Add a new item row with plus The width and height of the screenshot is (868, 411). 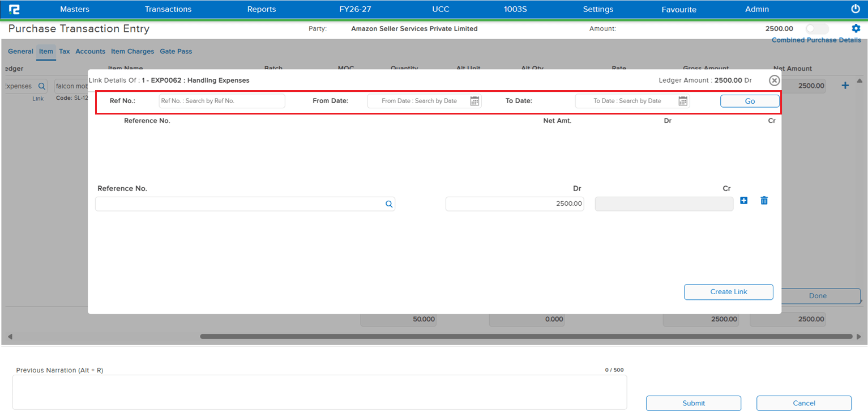[x=845, y=86]
